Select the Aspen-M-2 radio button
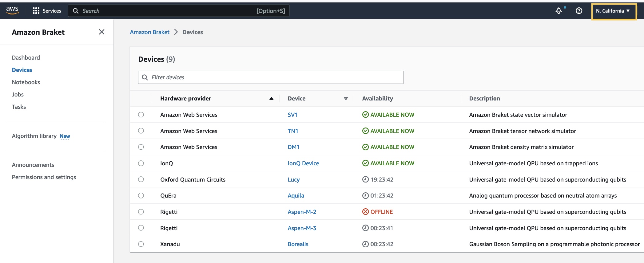This screenshot has height=263, width=644. [141, 212]
